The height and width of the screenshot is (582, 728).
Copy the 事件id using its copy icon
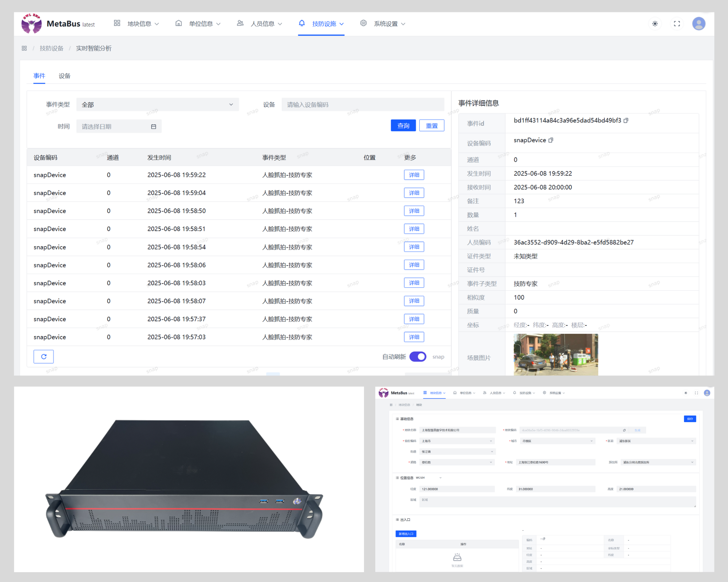pyautogui.click(x=626, y=120)
